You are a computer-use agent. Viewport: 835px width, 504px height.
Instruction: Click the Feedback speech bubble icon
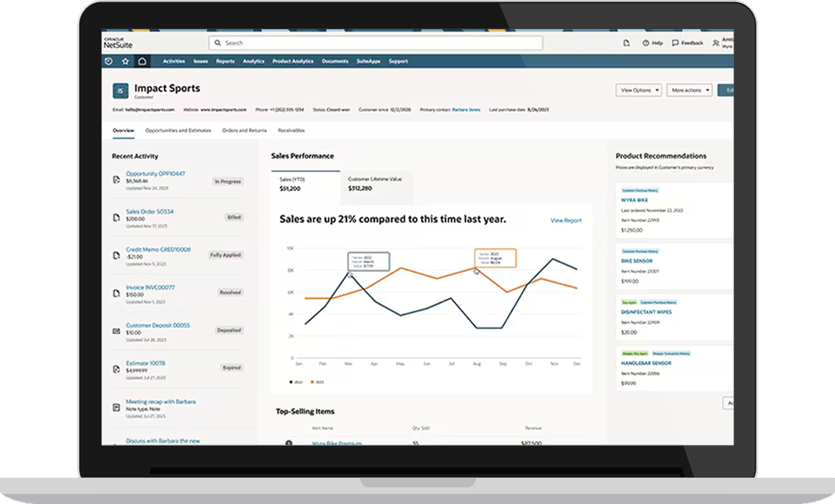coord(675,43)
